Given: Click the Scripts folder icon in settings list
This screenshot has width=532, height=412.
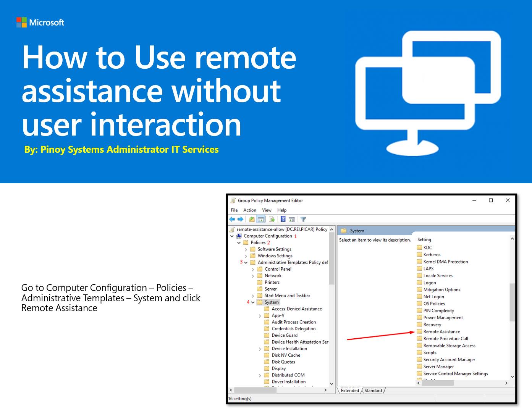Looking at the screenshot, I should click(419, 352).
